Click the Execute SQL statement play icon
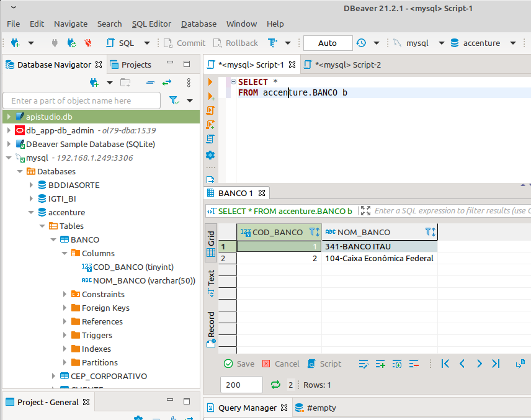531x420 pixels. click(x=210, y=82)
